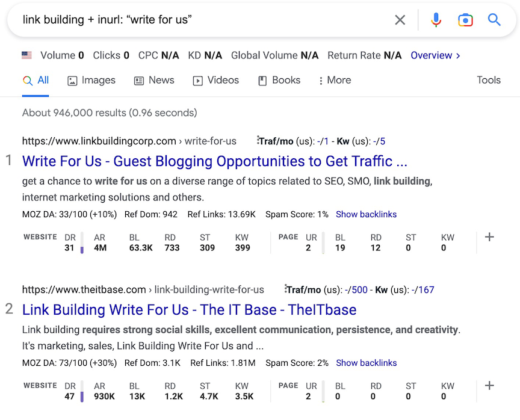The height and width of the screenshot is (420, 520).
Task: Open the Overview link with chevron
Action: pos(435,55)
